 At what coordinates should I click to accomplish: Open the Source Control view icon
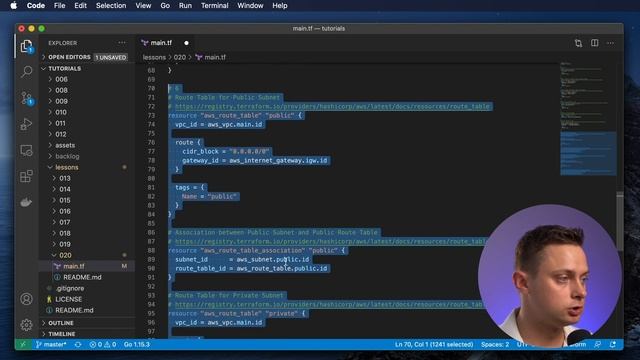[27, 98]
